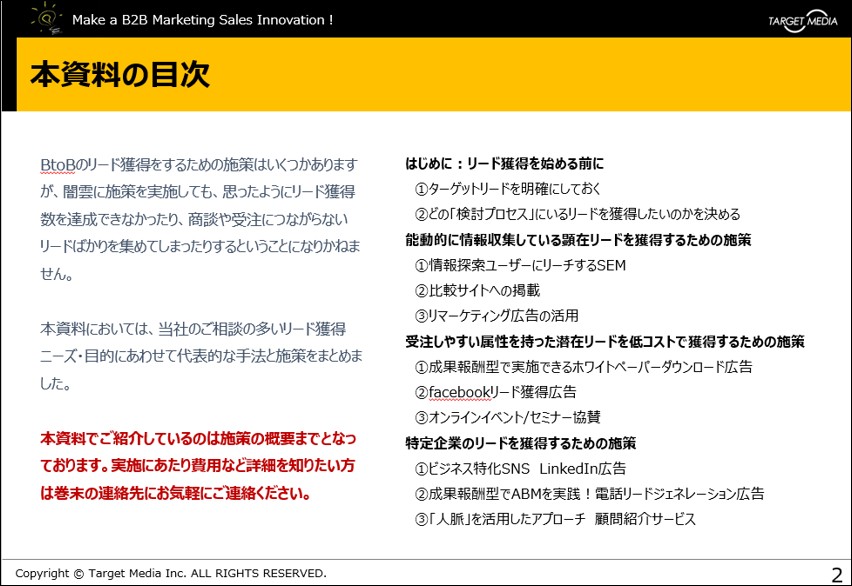Click heading '能動的に情報収集している顕在リードを獲得するための施策'
The width and height of the screenshot is (852, 586).
[x=578, y=240]
